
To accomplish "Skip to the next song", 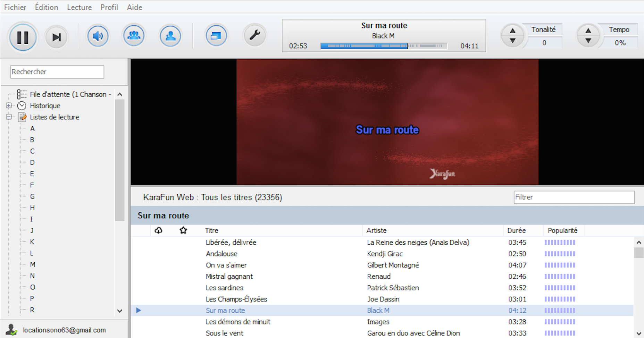I will pyautogui.click(x=56, y=37).
